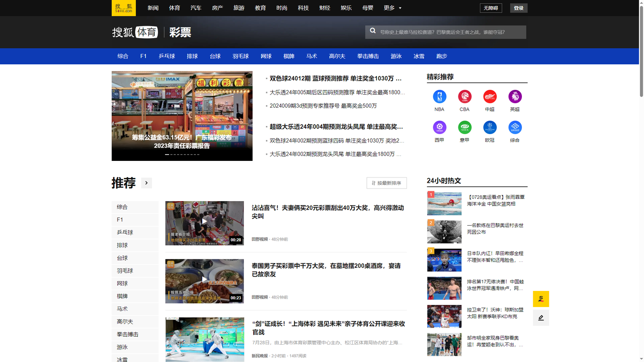Open the 综合 sport icon in 精彩推荐
Image resolution: width=644 pixels, height=362 pixels.
coord(515,127)
